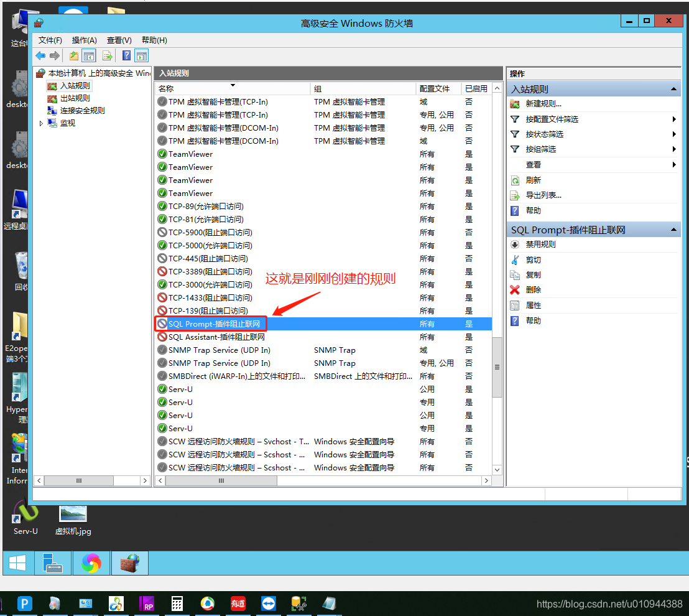
Task: Click the Axure RP icon in host taskbar
Action: [147, 604]
